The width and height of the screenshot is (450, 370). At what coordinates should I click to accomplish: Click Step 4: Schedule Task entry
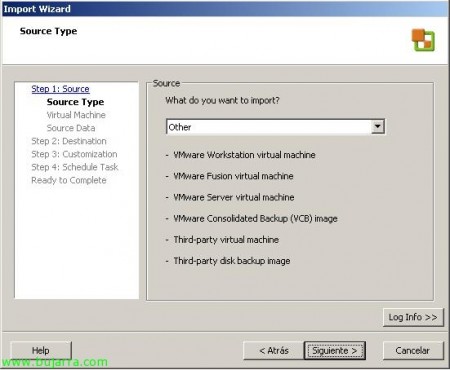[x=75, y=167]
